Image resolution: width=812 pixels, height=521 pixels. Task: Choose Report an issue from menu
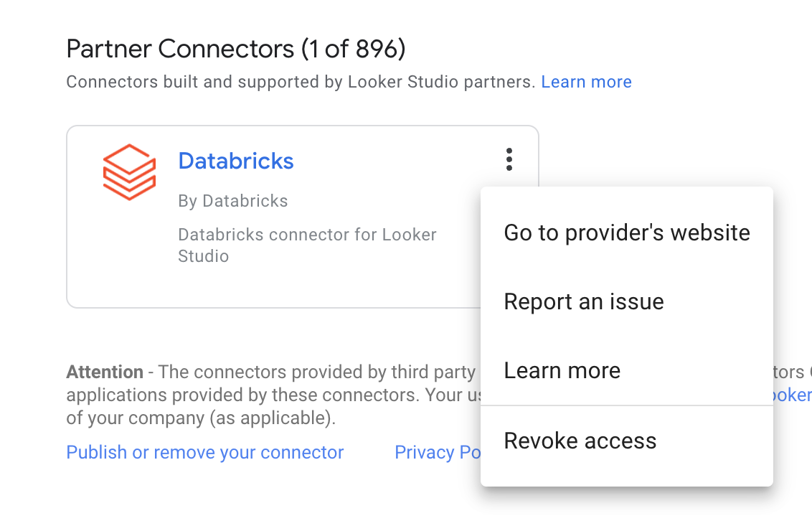click(x=584, y=301)
